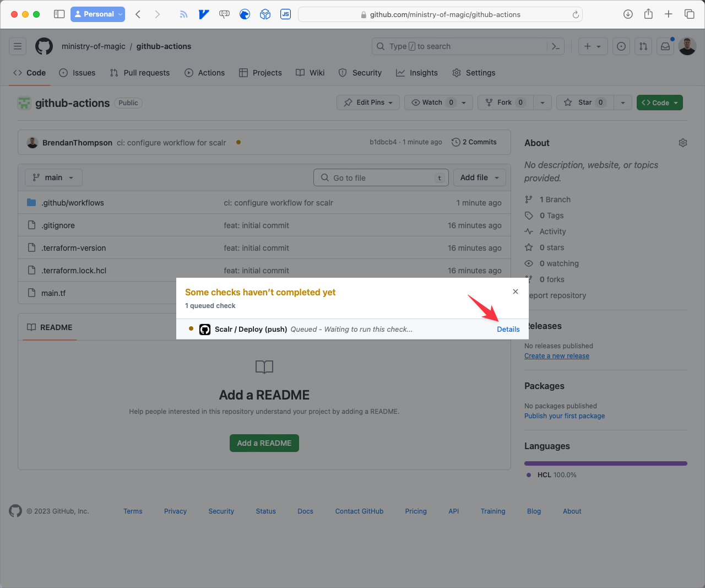The width and height of the screenshot is (705, 588).
Task: Click the Go to file search field
Action: [381, 177]
